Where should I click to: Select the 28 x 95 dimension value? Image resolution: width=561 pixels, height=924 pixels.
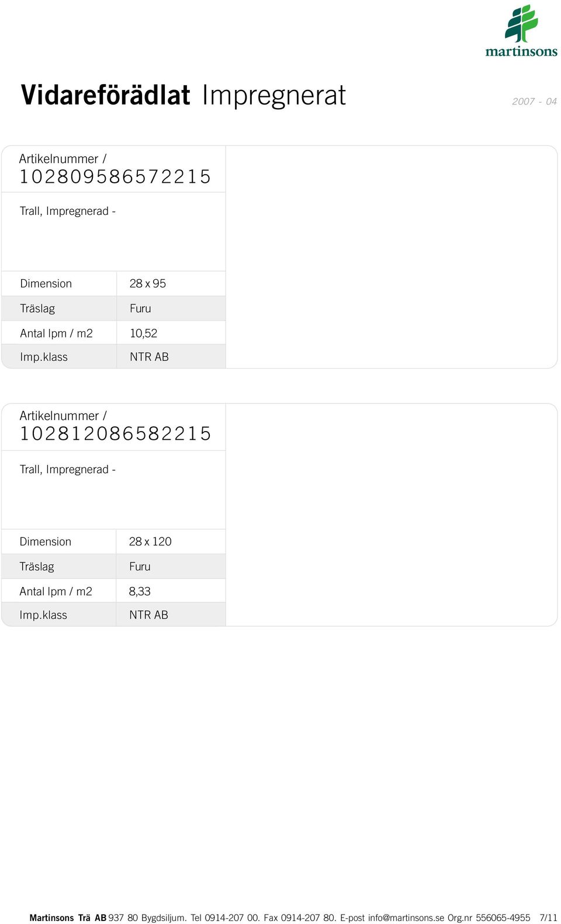(148, 283)
